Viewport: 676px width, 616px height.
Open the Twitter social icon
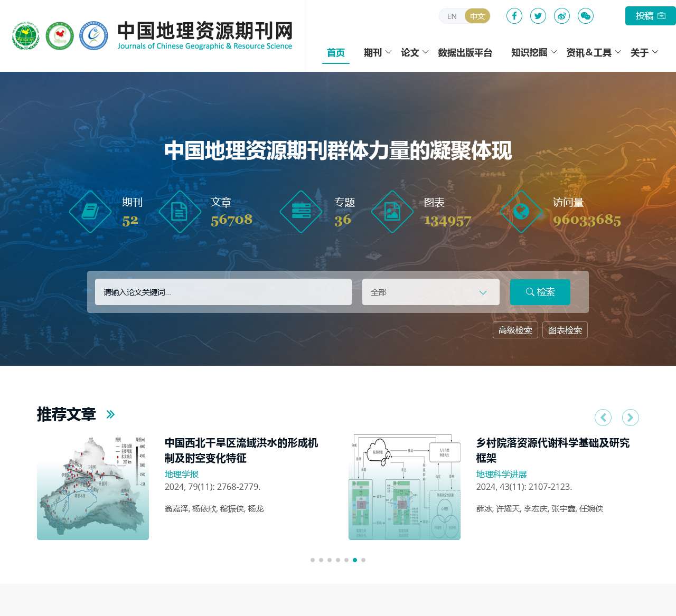pyautogui.click(x=538, y=16)
